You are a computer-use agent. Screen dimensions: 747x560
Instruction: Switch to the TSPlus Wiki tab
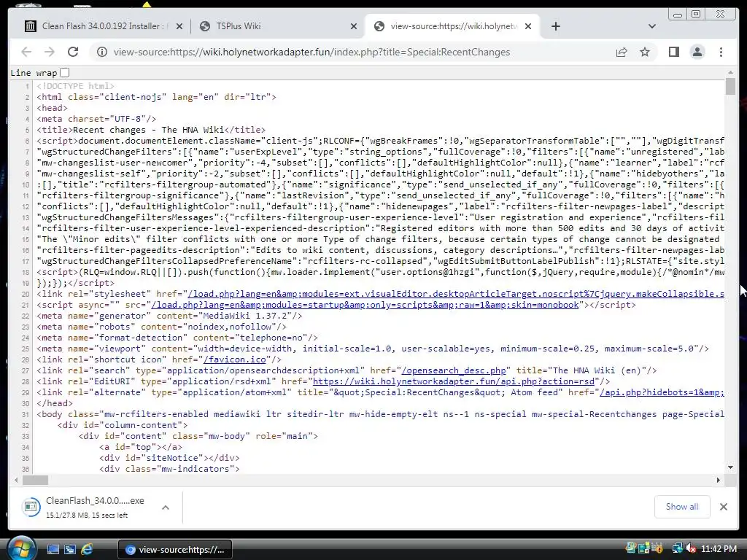pos(278,26)
